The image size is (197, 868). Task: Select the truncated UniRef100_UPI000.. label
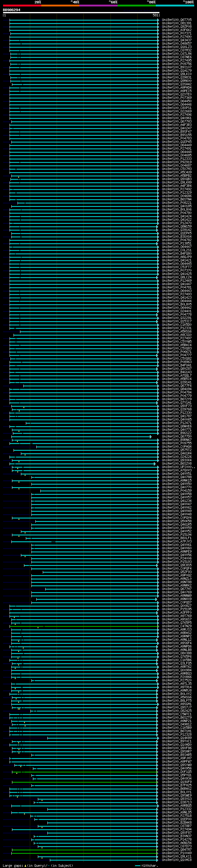tap(178, 467)
